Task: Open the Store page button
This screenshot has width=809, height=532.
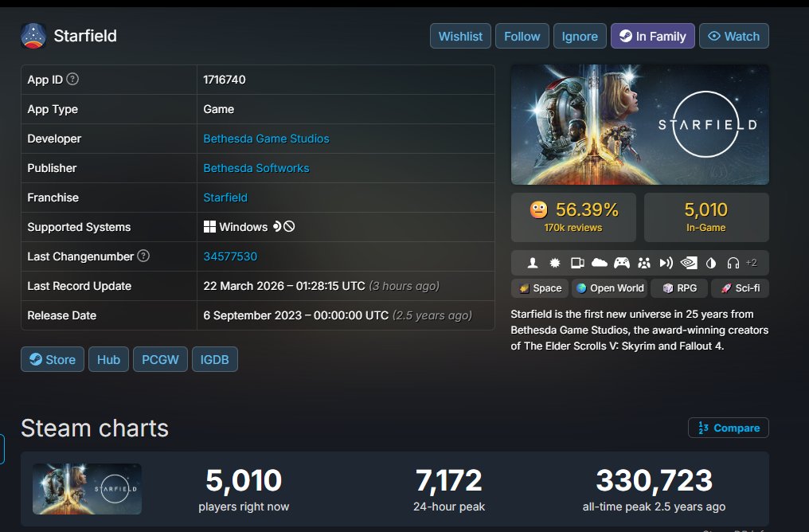Action: tap(53, 359)
